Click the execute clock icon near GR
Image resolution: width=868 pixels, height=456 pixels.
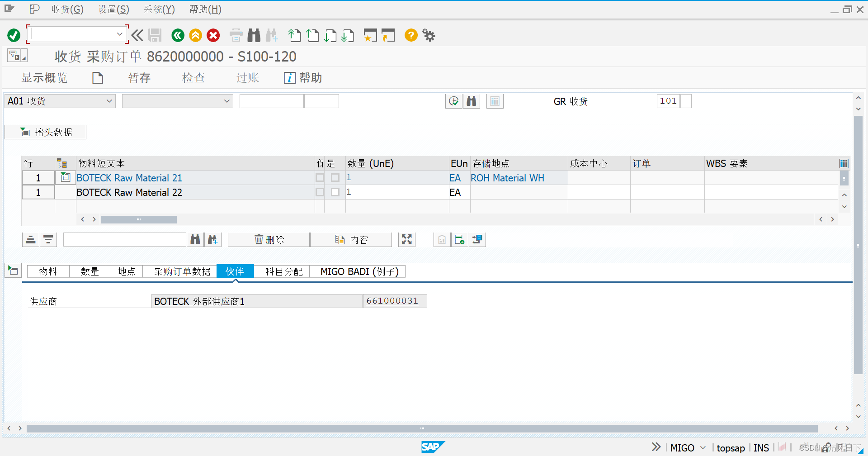(454, 101)
